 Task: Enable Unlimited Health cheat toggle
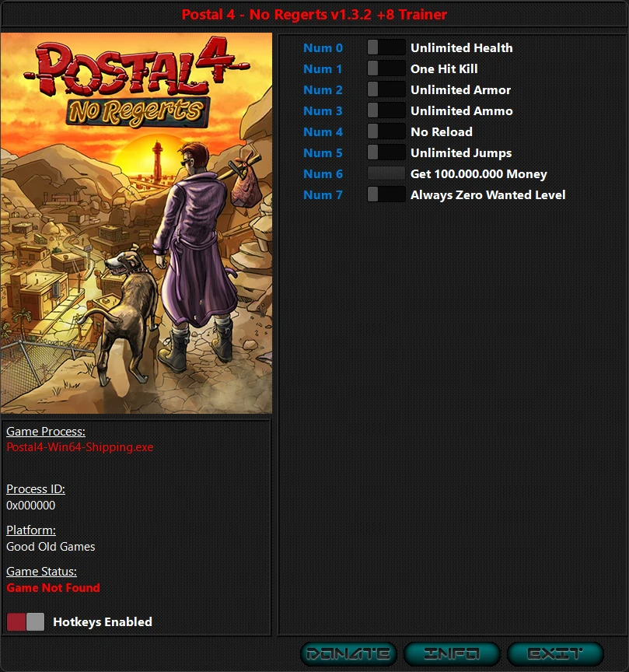tap(386, 47)
